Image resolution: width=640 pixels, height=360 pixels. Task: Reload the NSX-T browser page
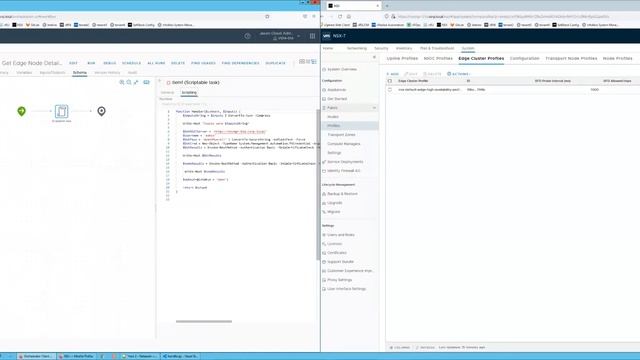point(340,17)
